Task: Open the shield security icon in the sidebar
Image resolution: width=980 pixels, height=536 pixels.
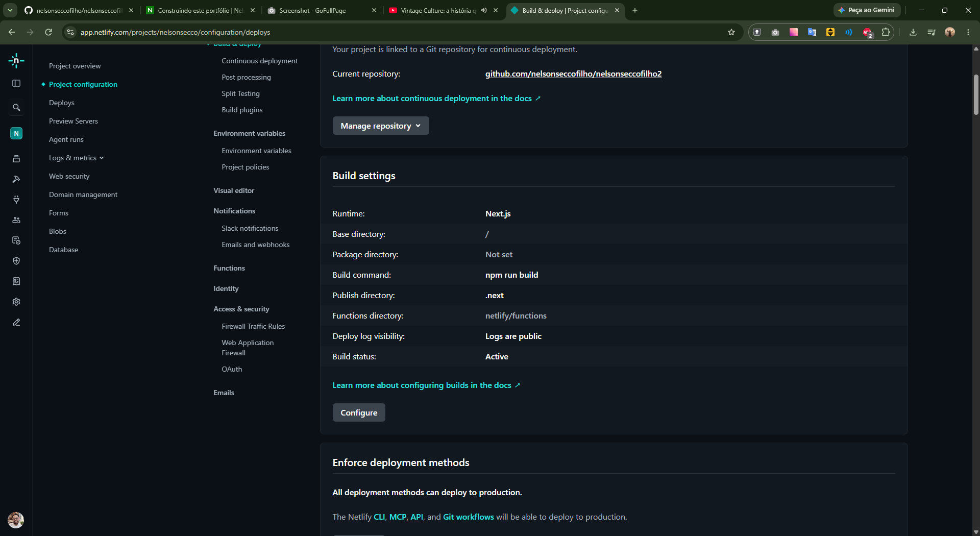Action: 16,261
